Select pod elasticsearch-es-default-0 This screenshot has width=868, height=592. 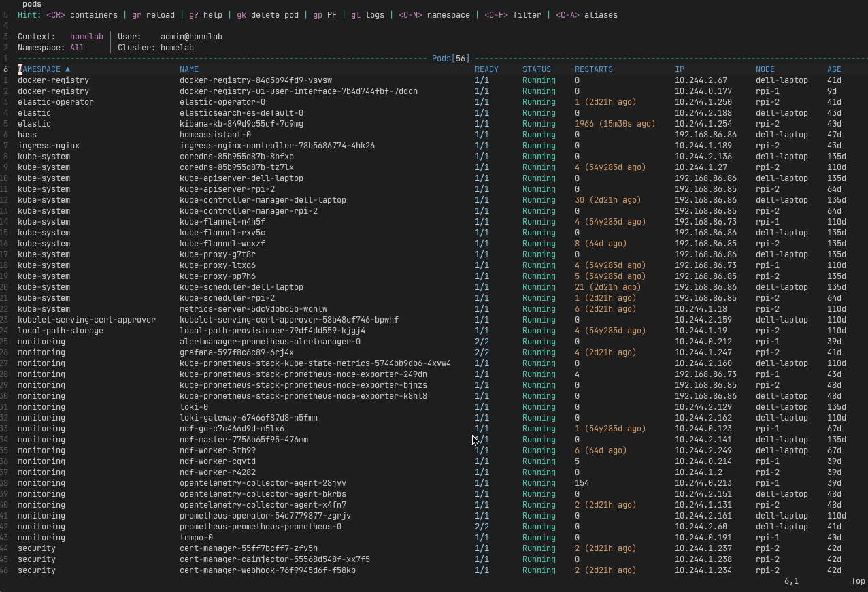click(x=241, y=113)
